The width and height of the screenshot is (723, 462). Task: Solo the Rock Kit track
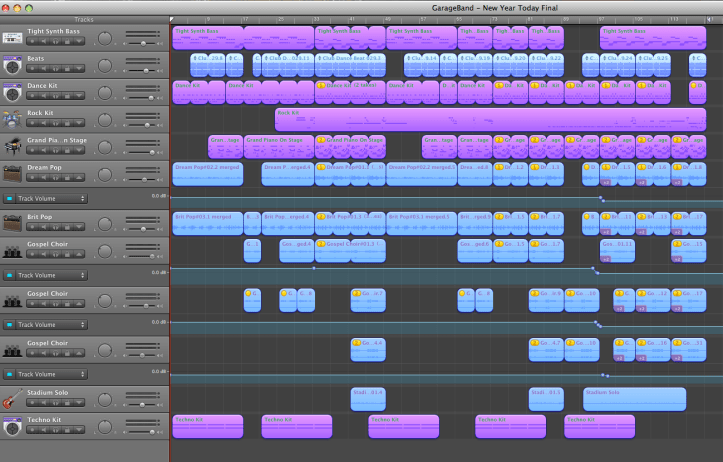(56, 123)
